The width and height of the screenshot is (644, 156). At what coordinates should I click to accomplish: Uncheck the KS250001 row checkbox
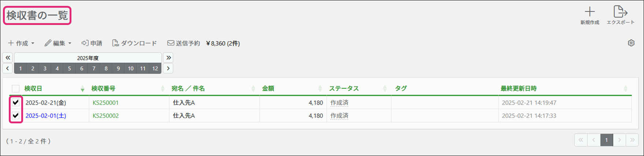(16, 102)
